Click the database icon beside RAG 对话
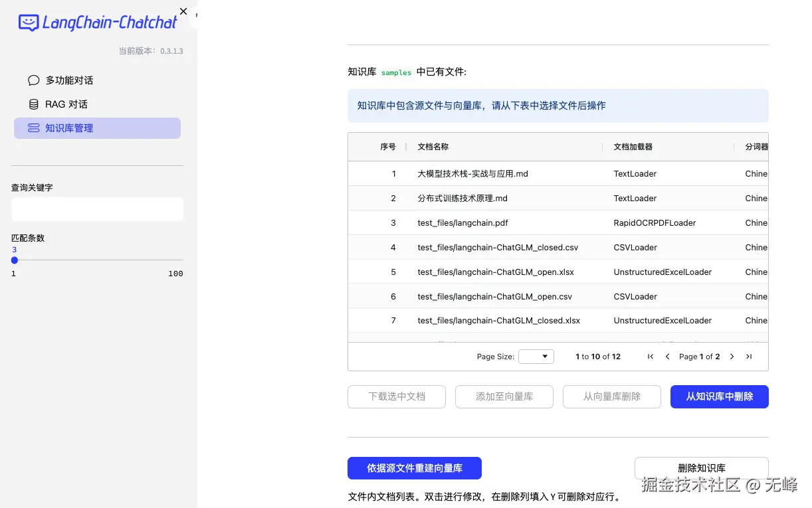 [33, 104]
